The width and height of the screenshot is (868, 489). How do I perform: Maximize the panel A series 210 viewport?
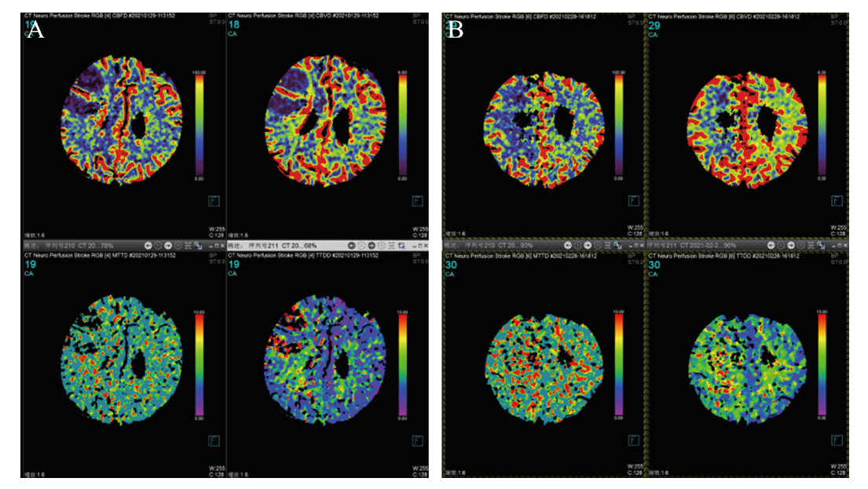pyautogui.click(x=218, y=245)
